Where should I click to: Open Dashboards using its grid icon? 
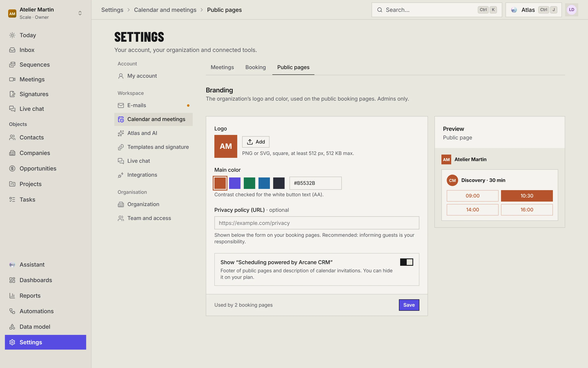point(12,280)
